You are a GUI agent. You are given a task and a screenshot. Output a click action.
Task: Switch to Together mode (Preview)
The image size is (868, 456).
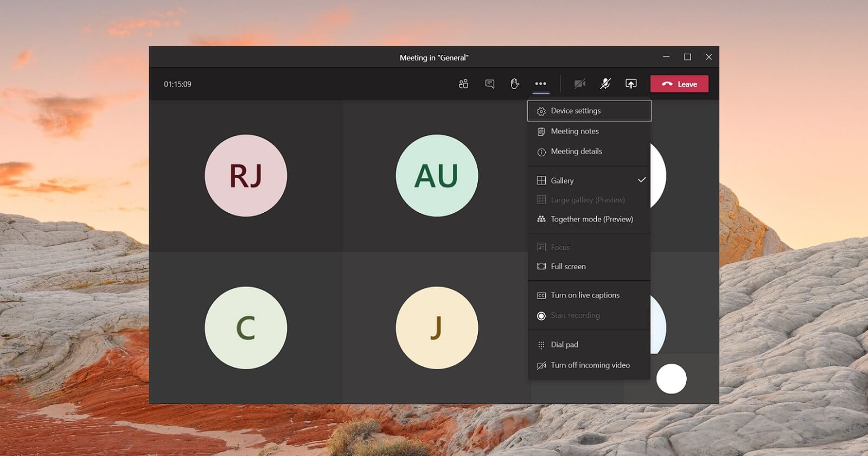(x=591, y=219)
